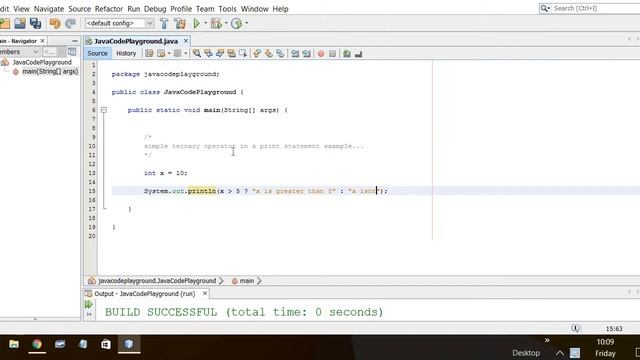The image size is (640, 360).
Task: Open the Help menu
Action: [280, 9]
